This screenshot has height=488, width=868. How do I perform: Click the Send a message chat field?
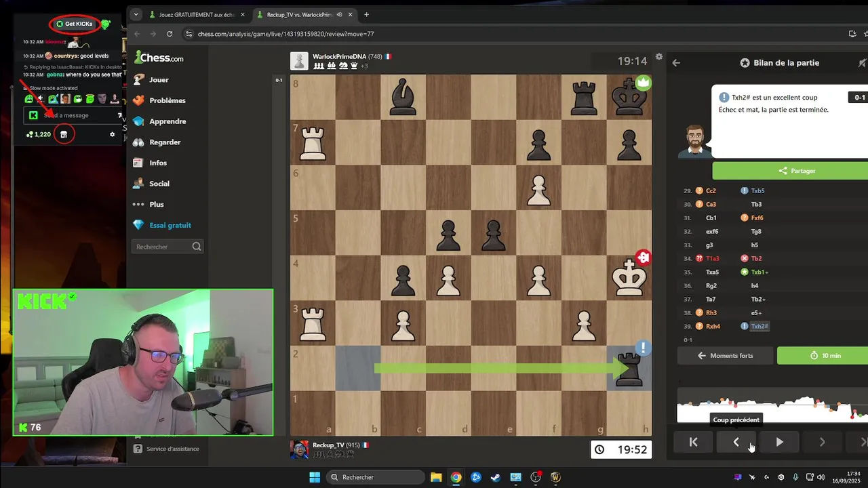click(x=73, y=115)
